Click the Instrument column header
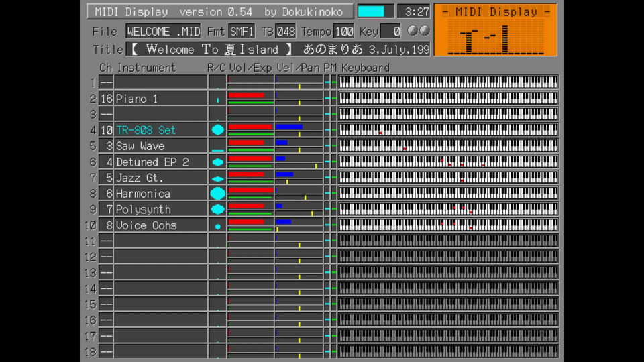 (x=146, y=68)
